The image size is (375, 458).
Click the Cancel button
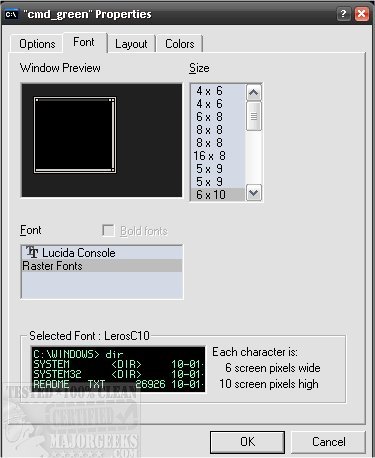[328, 442]
